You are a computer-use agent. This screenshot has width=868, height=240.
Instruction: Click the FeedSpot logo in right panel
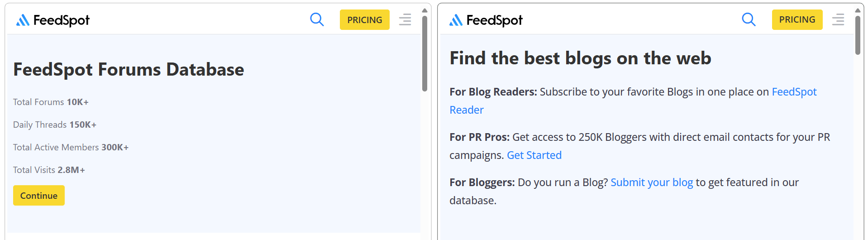pyautogui.click(x=486, y=20)
